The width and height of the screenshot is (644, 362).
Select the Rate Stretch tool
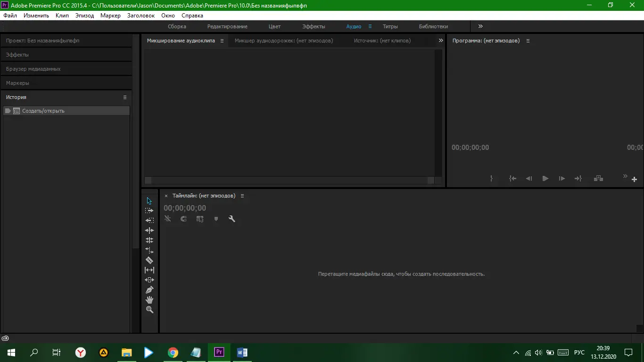(x=149, y=250)
